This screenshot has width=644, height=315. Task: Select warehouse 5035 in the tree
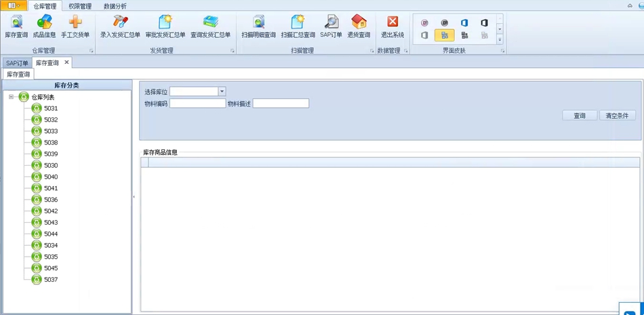click(51, 257)
